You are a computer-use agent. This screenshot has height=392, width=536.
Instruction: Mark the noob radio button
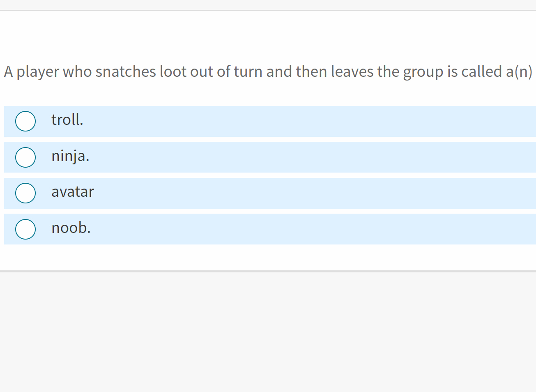coord(25,229)
